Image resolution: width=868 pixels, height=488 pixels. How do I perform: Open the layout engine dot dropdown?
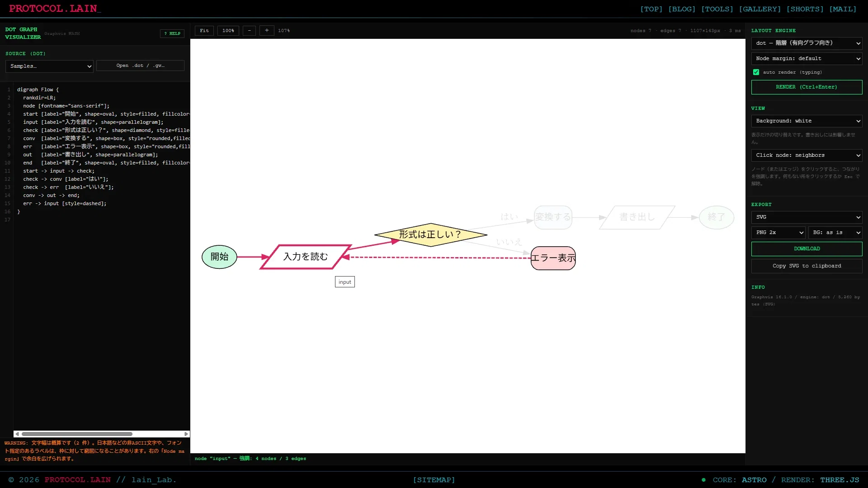(807, 43)
